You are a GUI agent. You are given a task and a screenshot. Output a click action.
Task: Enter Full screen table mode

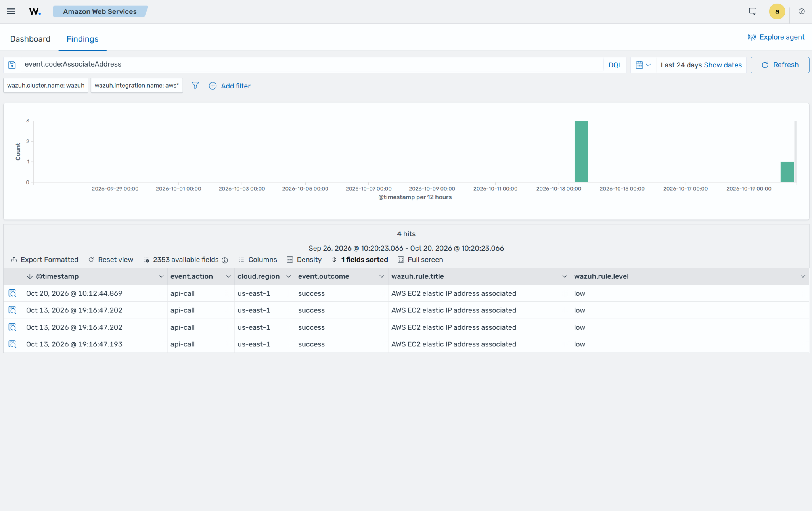(x=420, y=260)
